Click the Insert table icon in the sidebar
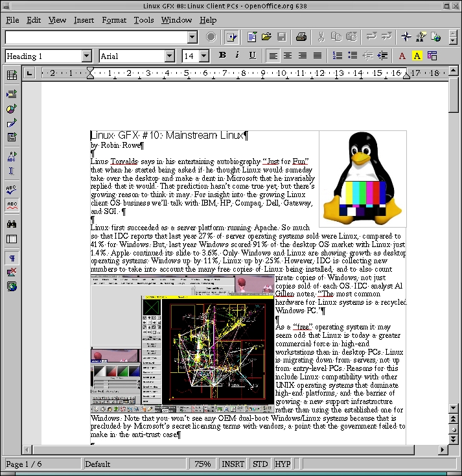This screenshot has height=476, width=462. (x=12, y=76)
